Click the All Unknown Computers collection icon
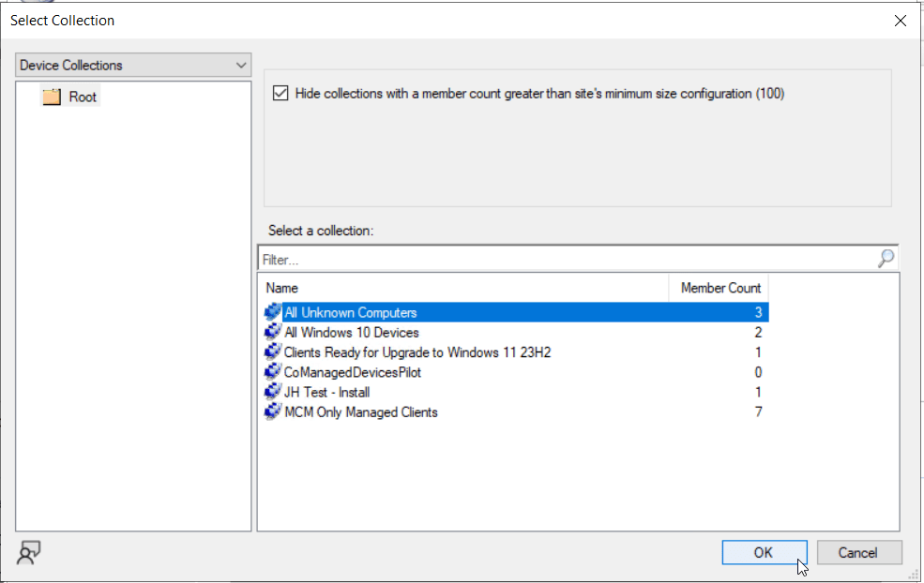The height and width of the screenshot is (583, 924). pyautogui.click(x=273, y=312)
